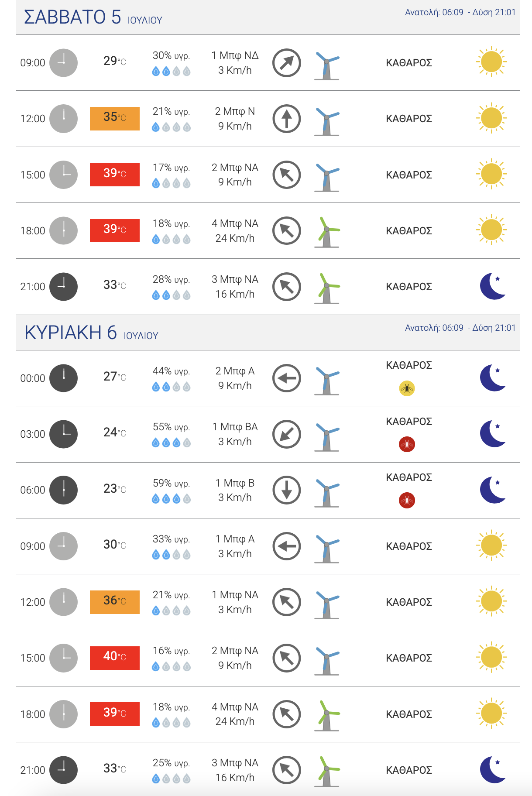The height and width of the screenshot is (796, 532).
Task: Click the wind direction arrow for Saturday 09:00
Action: 286,63
